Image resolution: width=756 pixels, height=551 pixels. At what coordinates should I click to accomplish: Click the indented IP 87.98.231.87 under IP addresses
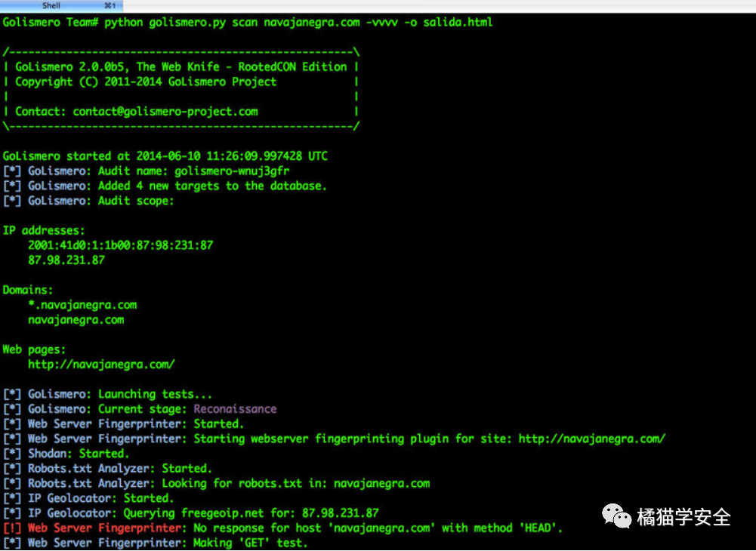[66, 260]
